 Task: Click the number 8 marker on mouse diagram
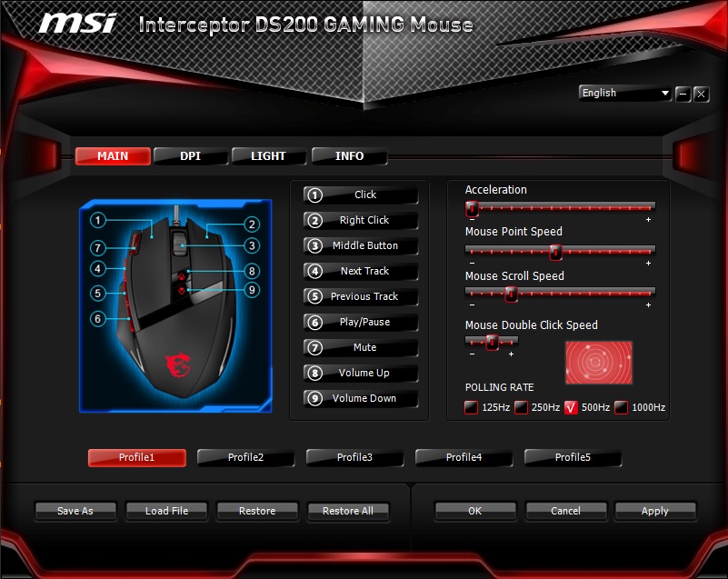[252, 271]
